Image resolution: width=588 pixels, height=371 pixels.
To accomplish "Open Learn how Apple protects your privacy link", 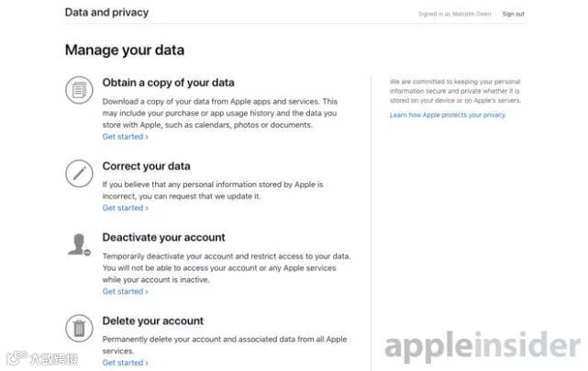I will click(x=448, y=115).
